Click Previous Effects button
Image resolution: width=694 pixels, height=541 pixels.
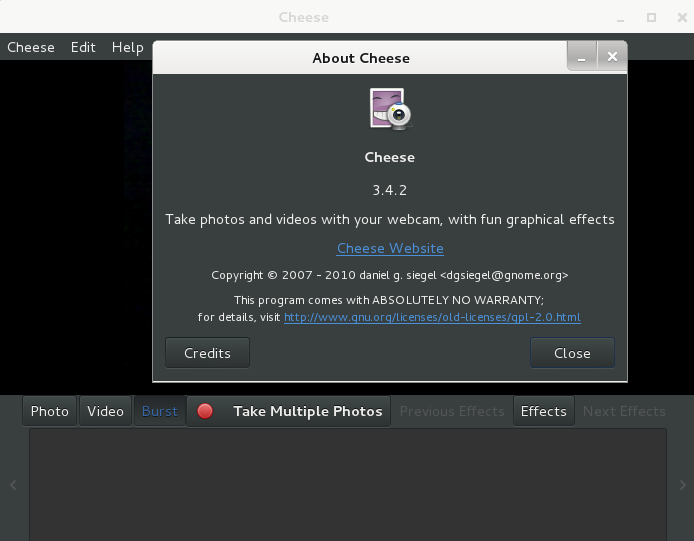[x=452, y=411]
